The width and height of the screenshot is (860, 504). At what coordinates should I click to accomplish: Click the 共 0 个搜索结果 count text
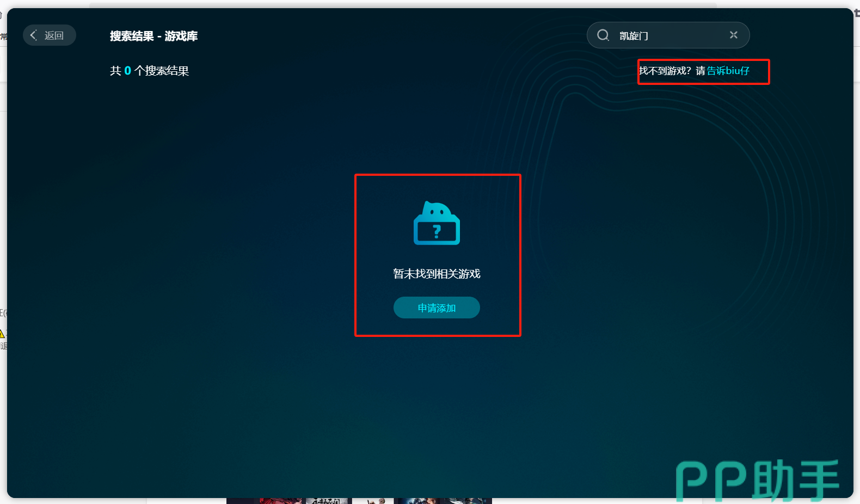149,71
